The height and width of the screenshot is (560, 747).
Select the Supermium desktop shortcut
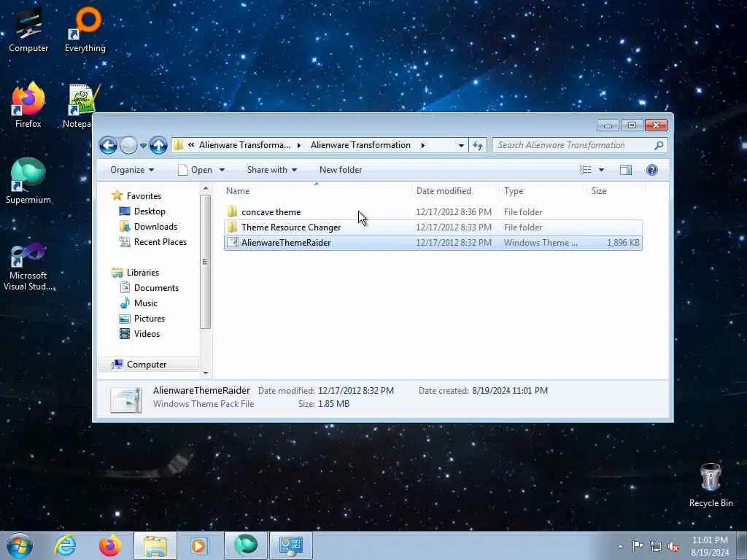tap(28, 182)
